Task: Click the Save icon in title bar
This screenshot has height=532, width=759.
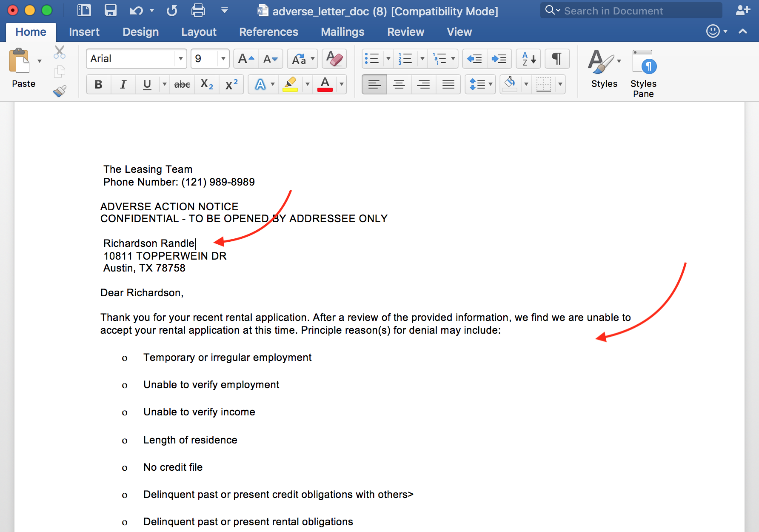Action: [x=111, y=11]
